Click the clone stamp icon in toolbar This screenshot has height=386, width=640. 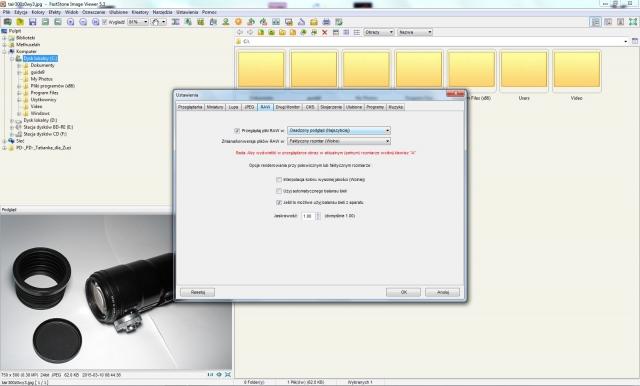[226, 22]
